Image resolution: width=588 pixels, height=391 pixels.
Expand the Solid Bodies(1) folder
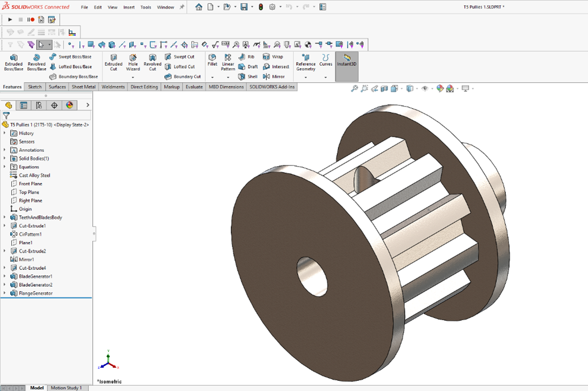point(5,158)
